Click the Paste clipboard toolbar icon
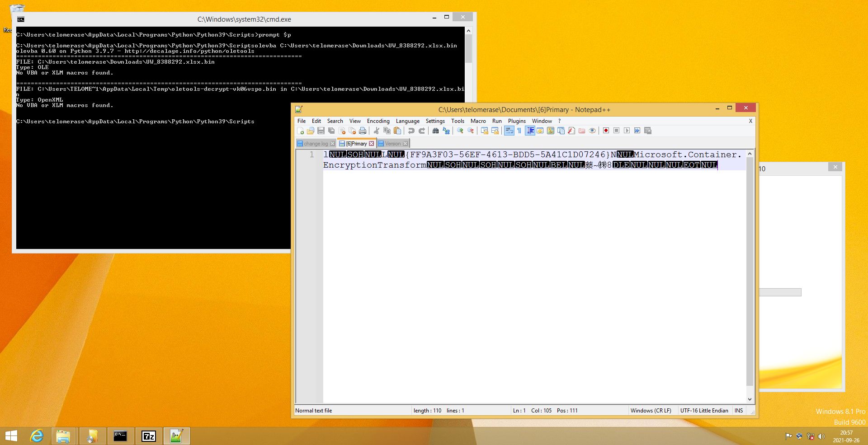 pyautogui.click(x=397, y=131)
